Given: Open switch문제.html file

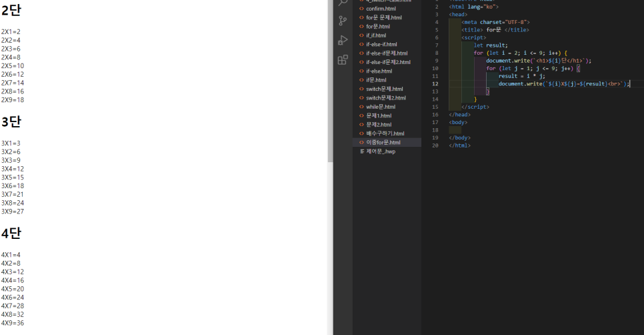Looking at the screenshot, I should pos(385,89).
